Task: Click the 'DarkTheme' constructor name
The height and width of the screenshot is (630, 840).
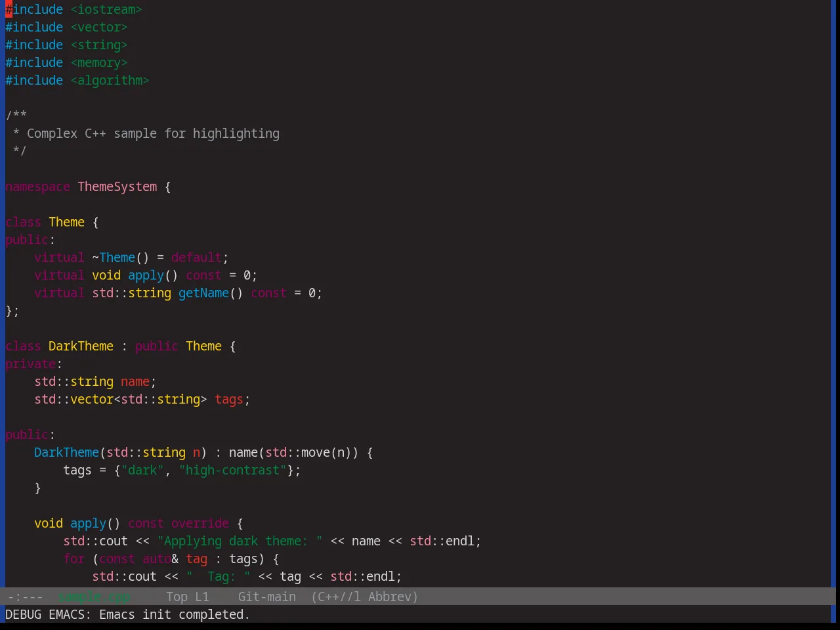Action: (66, 452)
